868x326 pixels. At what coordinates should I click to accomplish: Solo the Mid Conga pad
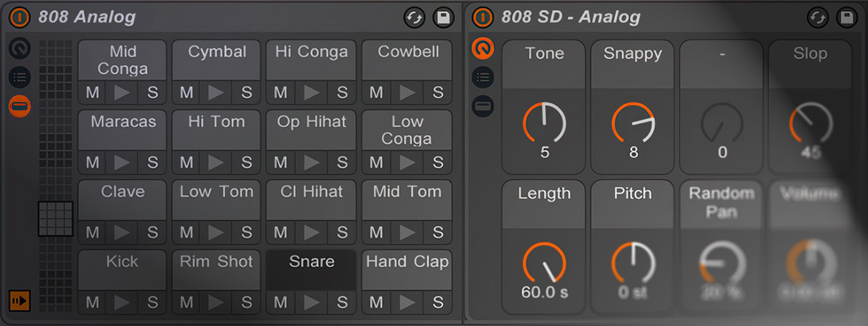(152, 92)
